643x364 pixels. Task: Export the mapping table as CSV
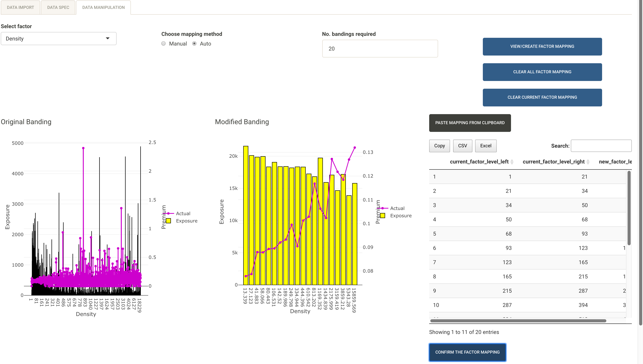click(x=463, y=146)
